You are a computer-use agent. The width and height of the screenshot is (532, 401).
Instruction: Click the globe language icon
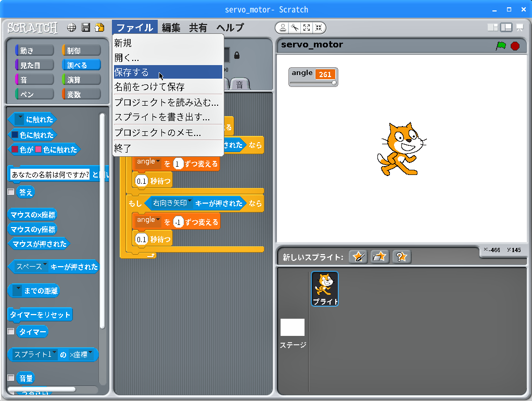tap(72, 28)
